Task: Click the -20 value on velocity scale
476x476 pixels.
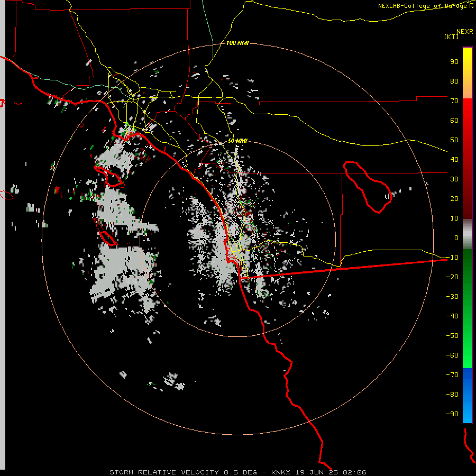Action: click(x=452, y=277)
